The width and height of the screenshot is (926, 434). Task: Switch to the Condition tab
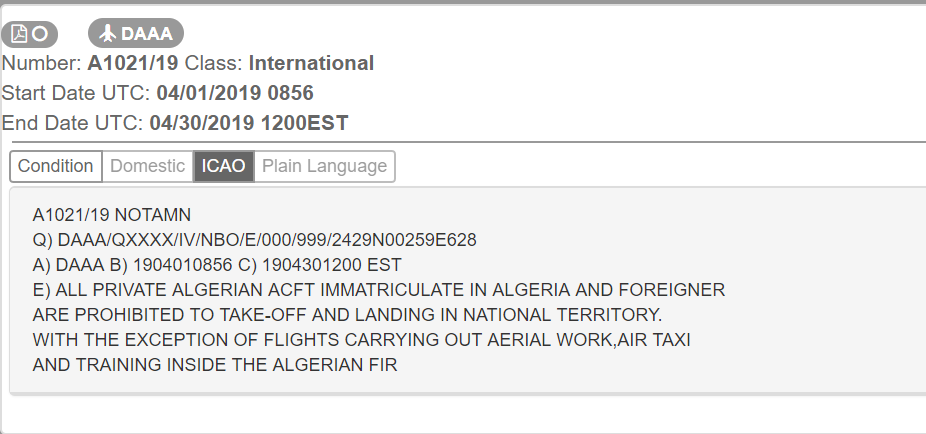(56, 166)
